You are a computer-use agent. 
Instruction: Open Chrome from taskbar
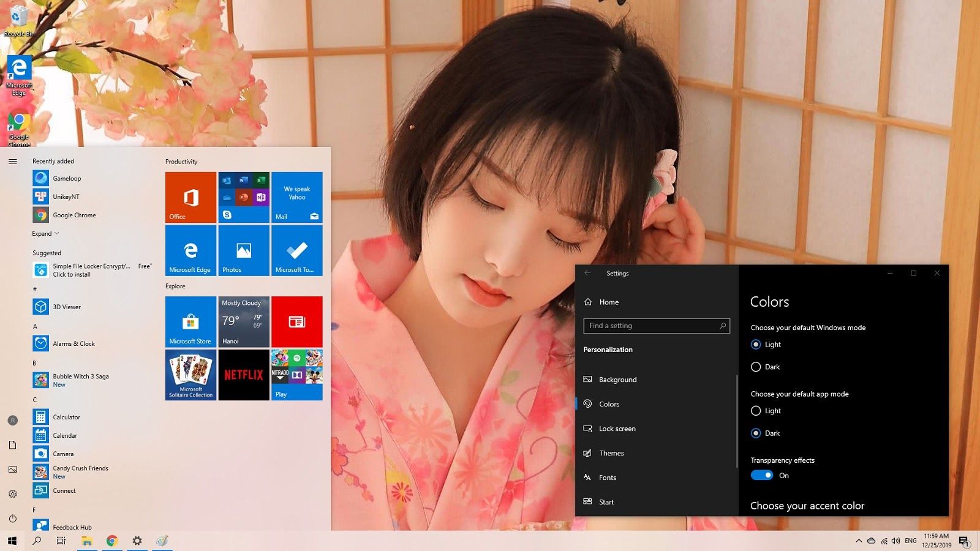pos(112,541)
